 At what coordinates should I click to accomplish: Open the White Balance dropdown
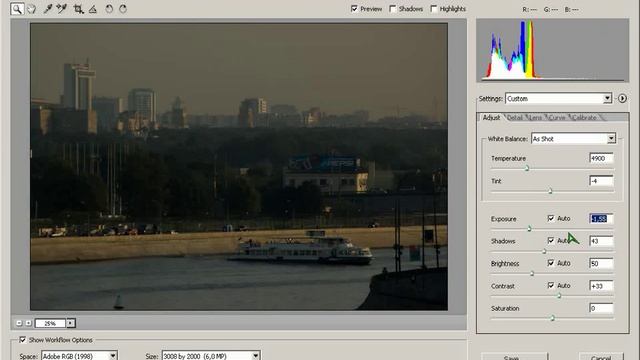[573, 139]
